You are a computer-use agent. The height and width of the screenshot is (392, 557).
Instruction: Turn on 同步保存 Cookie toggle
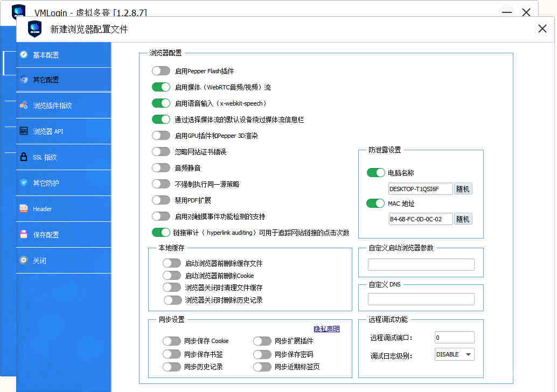pos(172,341)
